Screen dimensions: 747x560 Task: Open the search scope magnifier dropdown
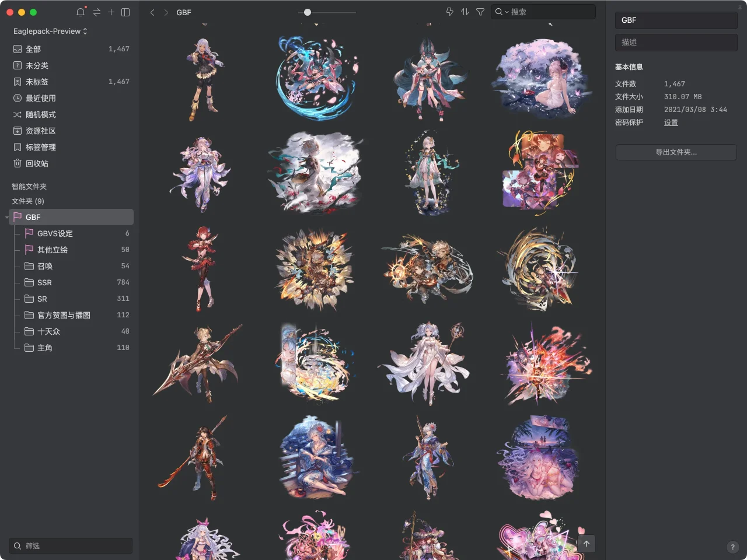tap(501, 12)
